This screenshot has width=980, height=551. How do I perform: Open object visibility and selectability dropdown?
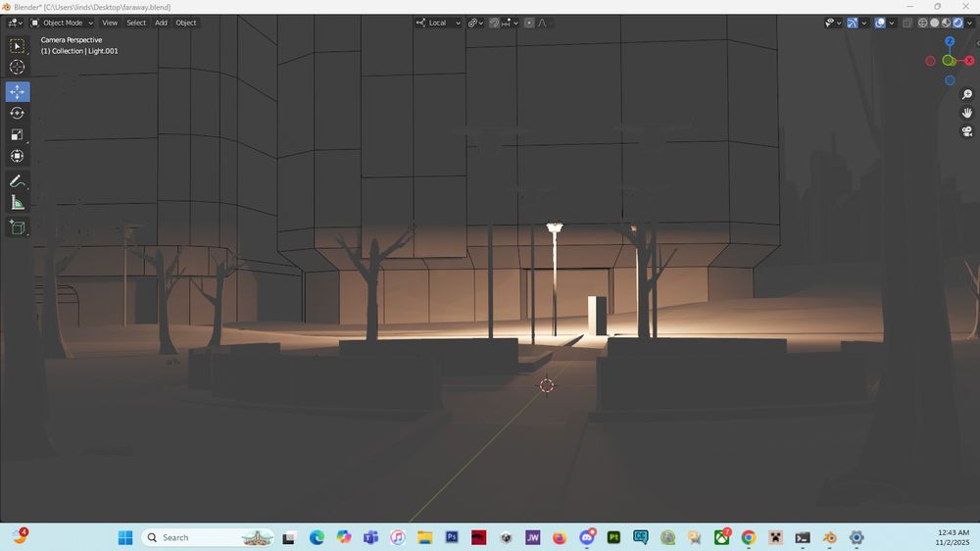(x=833, y=23)
